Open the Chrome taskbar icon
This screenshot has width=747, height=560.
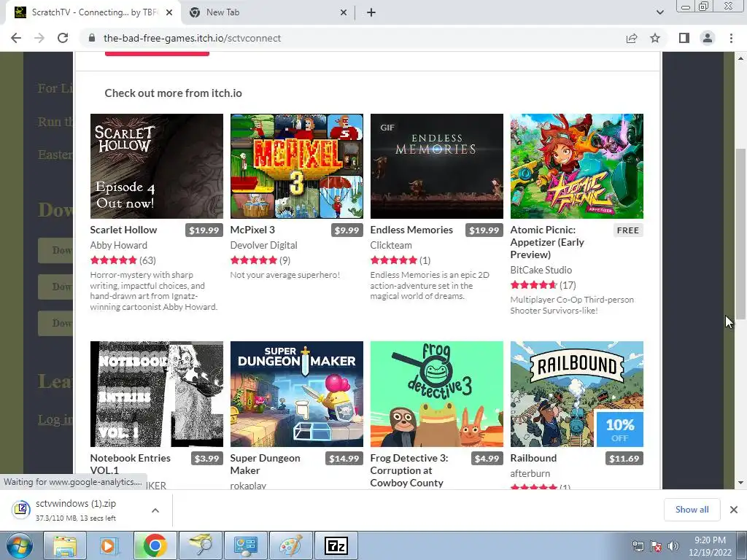(155, 545)
